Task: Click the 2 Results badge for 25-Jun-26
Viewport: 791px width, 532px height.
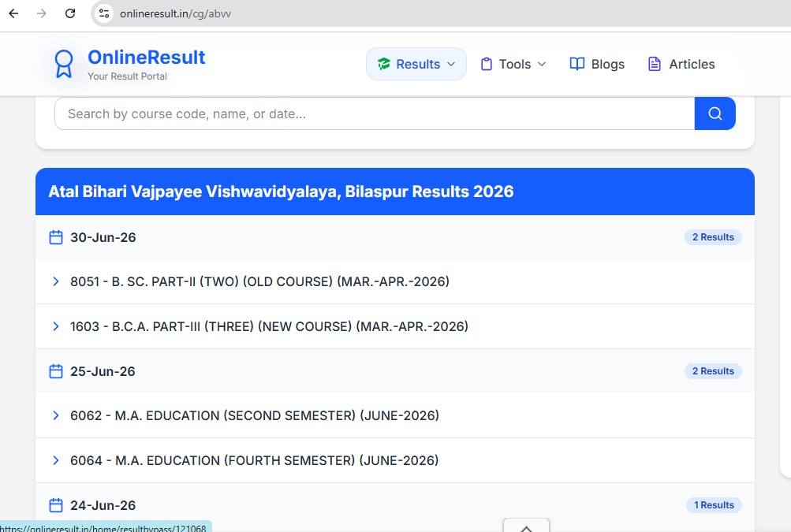Action: (x=713, y=371)
